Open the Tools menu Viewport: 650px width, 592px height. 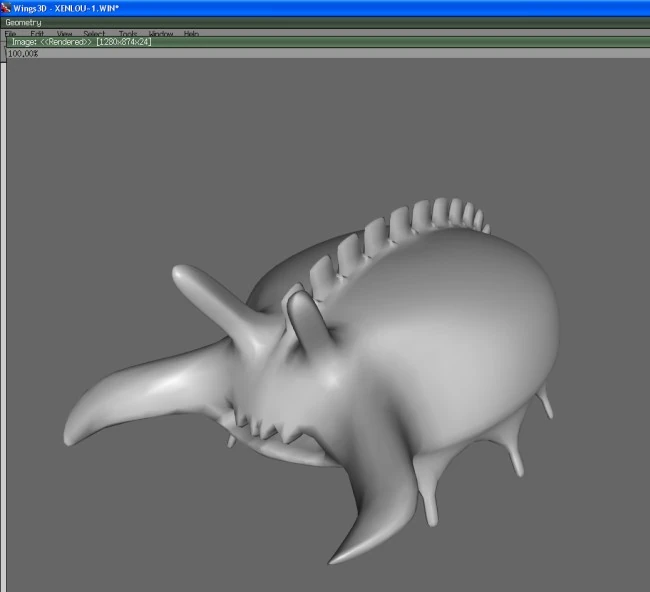click(x=128, y=34)
